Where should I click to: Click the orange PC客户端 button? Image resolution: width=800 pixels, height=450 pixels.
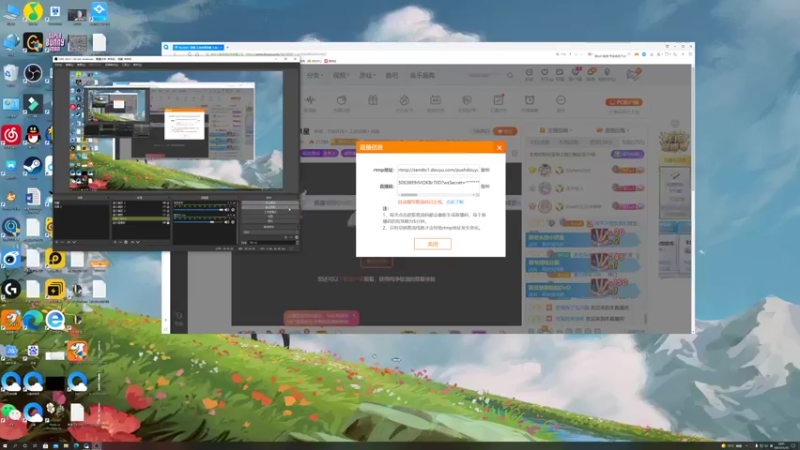coord(623,103)
